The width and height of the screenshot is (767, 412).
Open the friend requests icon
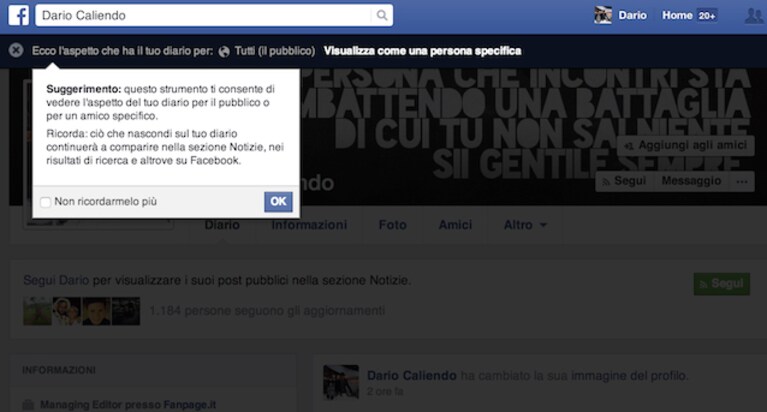point(754,15)
